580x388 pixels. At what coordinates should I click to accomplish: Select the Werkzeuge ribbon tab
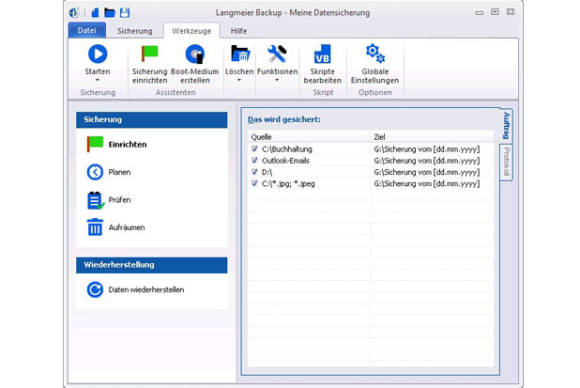point(192,31)
